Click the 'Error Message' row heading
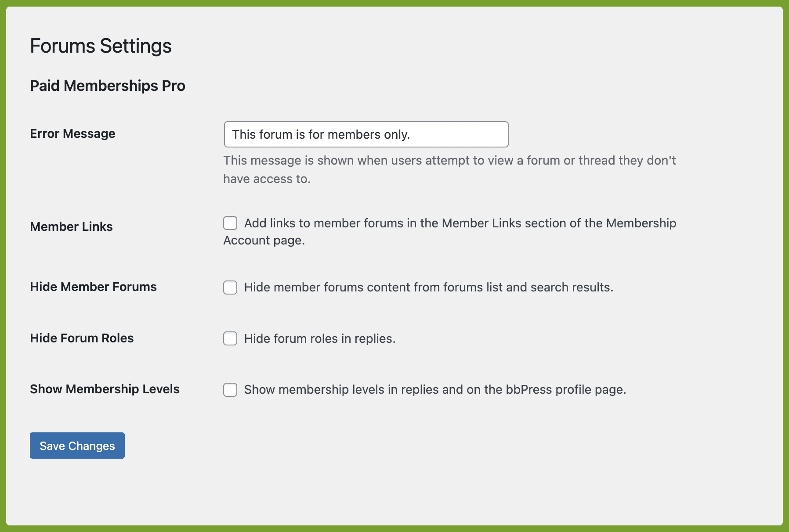 point(72,133)
